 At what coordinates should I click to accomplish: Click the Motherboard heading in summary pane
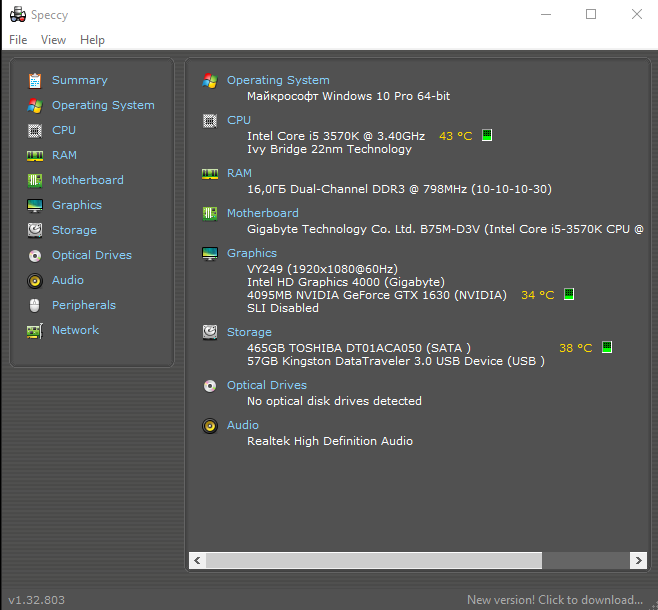[x=263, y=213]
